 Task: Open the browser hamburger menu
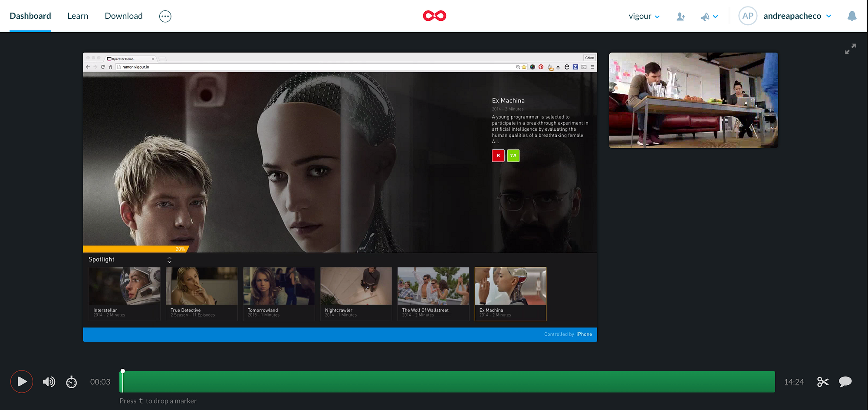click(592, 67)
